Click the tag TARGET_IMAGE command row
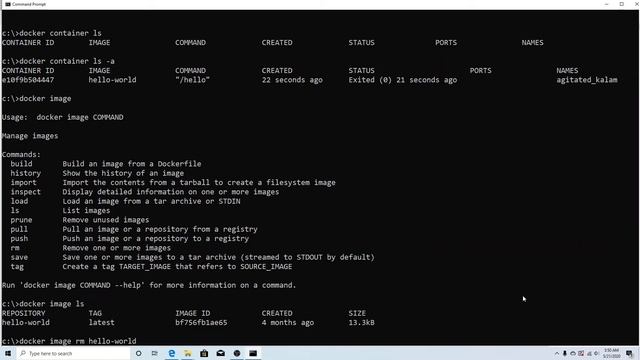Screen dimensions: 640x360 pyautogui.click(x=151, y=267)
